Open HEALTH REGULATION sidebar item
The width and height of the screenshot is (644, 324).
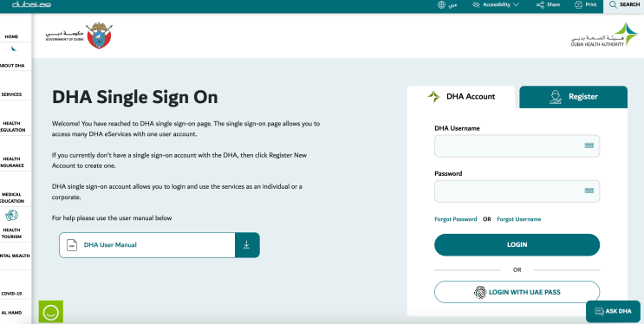14,126
